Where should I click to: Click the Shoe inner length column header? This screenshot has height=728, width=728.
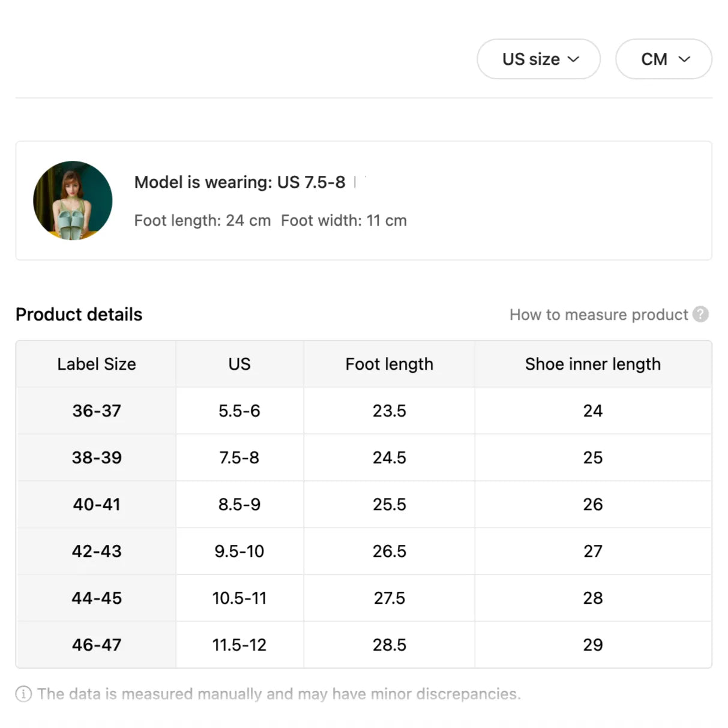592,364
